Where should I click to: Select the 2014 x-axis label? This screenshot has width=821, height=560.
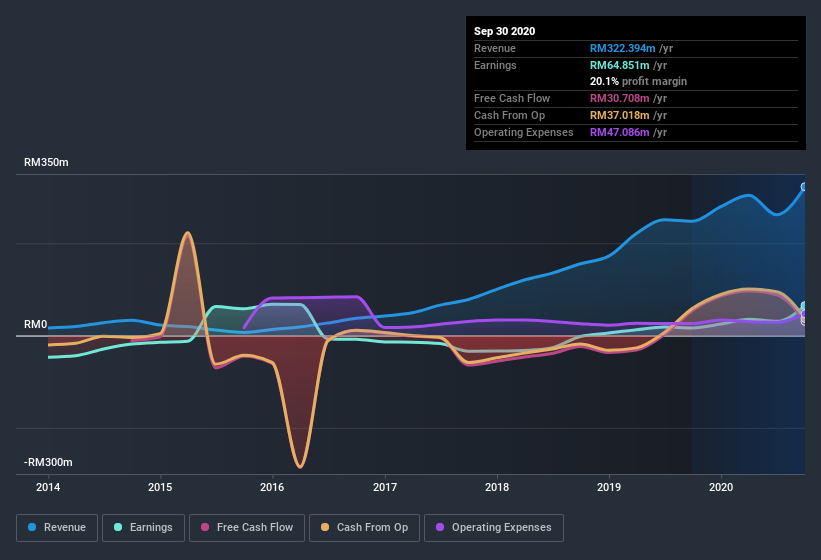pos(48,487)
